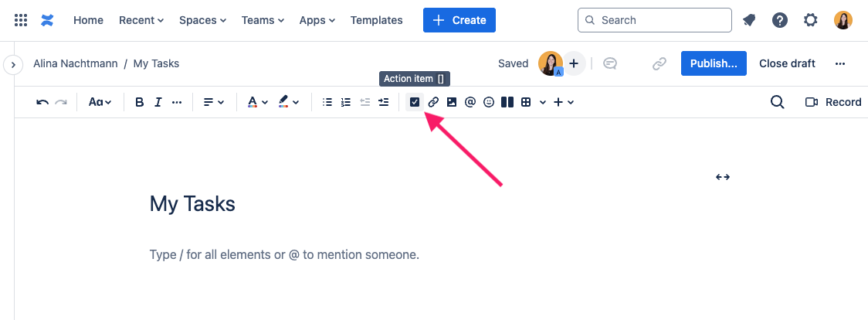Open the text style dropdown

[x=100, y=102]
